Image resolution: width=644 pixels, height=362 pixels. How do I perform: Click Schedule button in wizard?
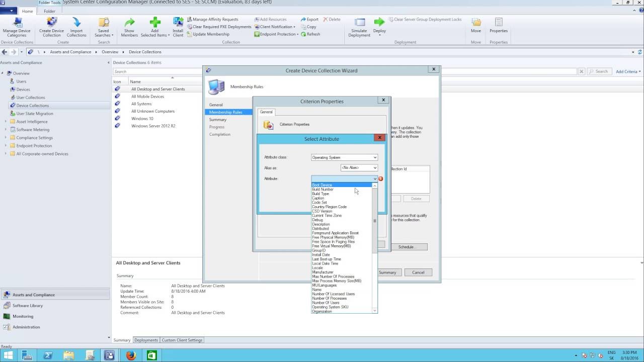(406, 247)
